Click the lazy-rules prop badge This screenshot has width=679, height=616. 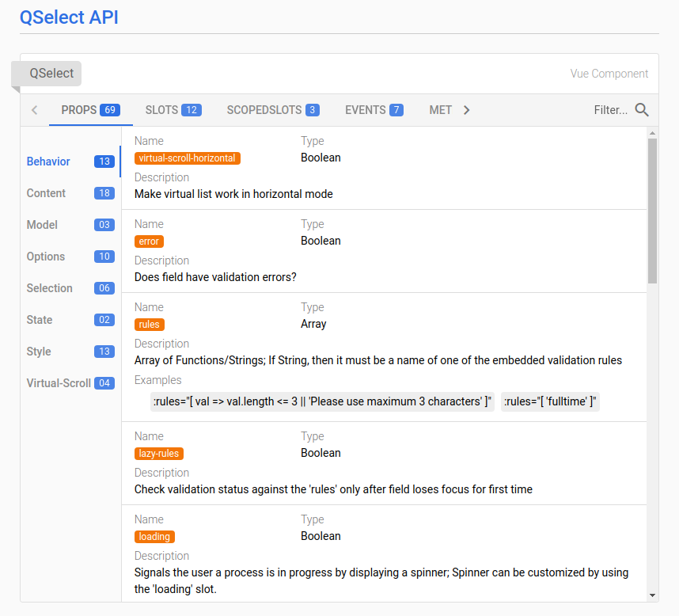158,453
